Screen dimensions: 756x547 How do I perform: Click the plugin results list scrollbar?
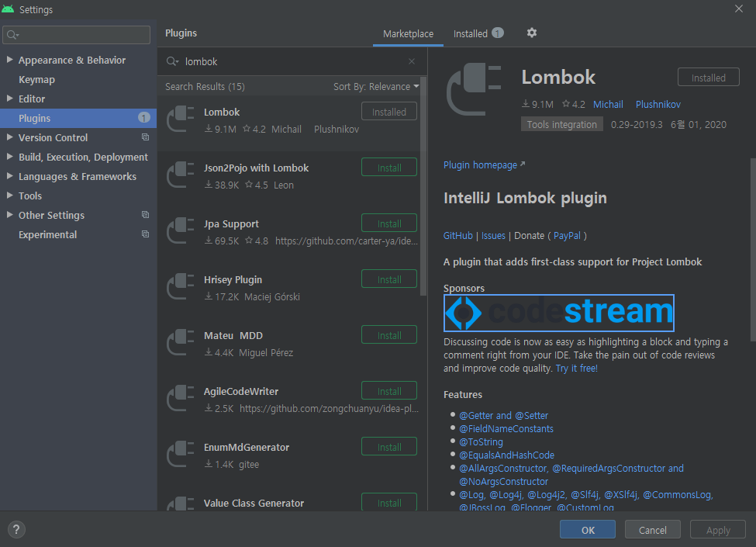(x=423, y=186)
